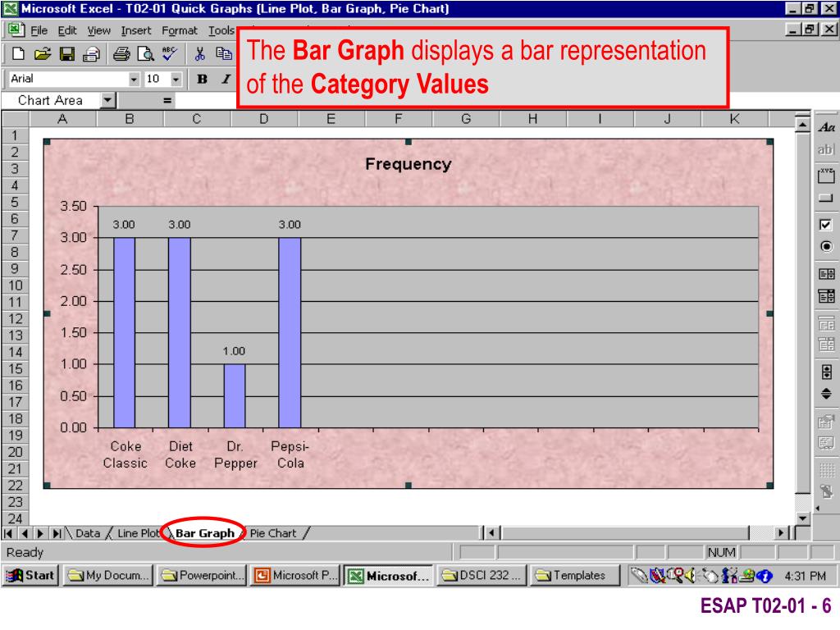The width and height of the screenshot is (840, 630).
Task: Select the Spinner forms control
Action: [826, 394]
